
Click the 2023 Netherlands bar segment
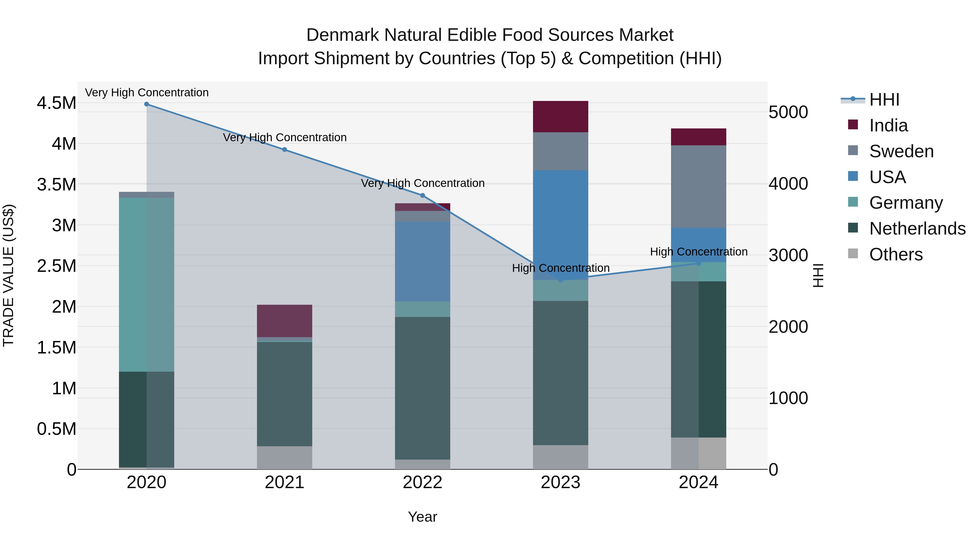(x=561, y=373)
